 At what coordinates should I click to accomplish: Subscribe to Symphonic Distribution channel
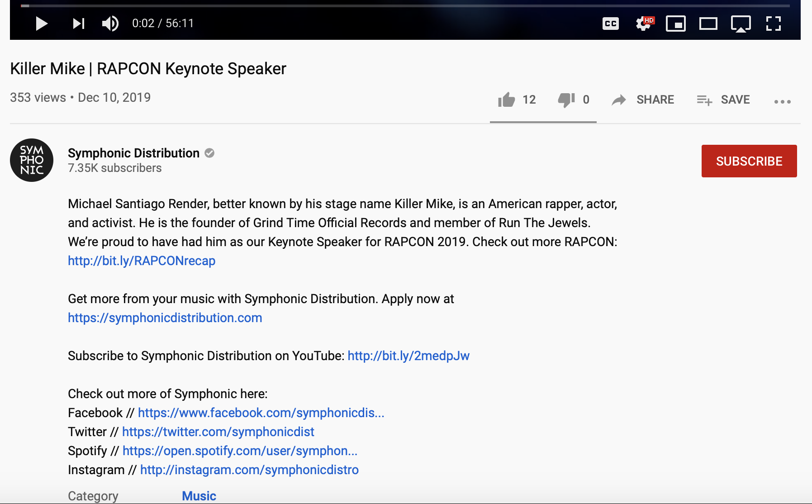(749, 161)
